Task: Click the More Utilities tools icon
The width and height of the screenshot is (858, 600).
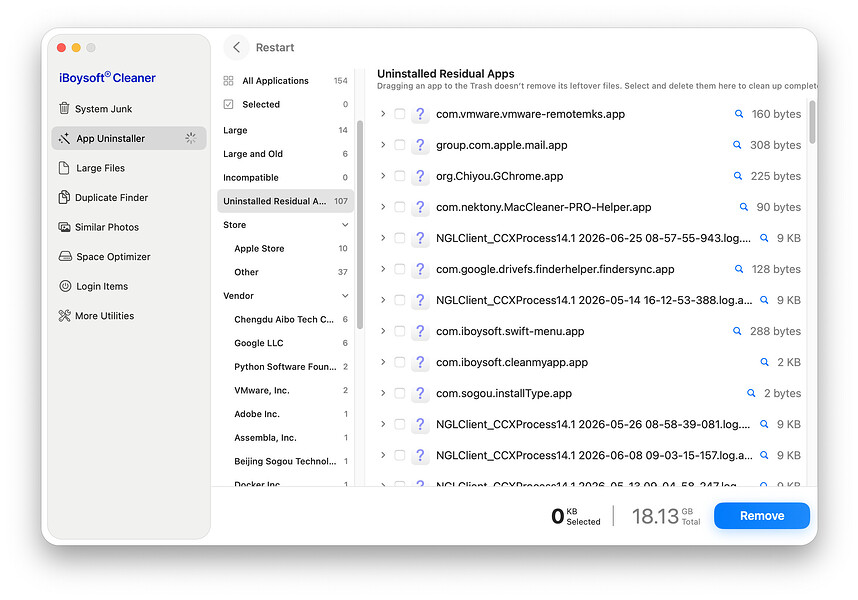Action: coord(65,316)
